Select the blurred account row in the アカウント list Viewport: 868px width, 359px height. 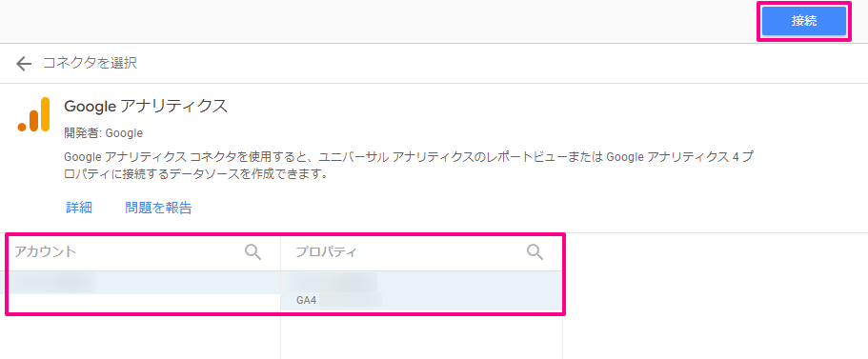(x=141, y=283)
